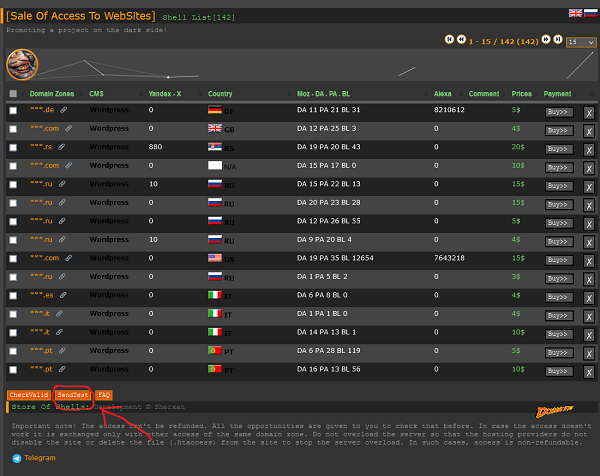This screenshot has height=476, width=600.
Task: Open link icon of the US .com row
Action: tap(68, 258)
